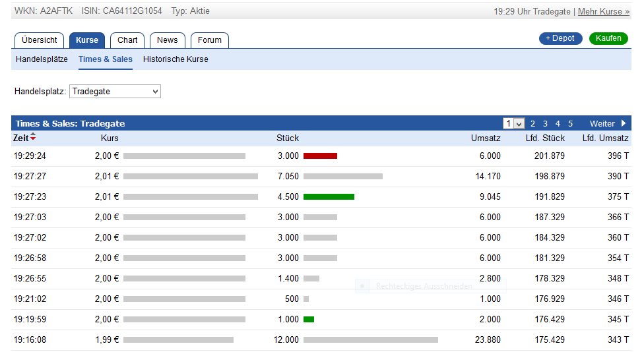
Task: Click the Lfd. Umsatz value 343 T
Action: click(x=618, y=339)
